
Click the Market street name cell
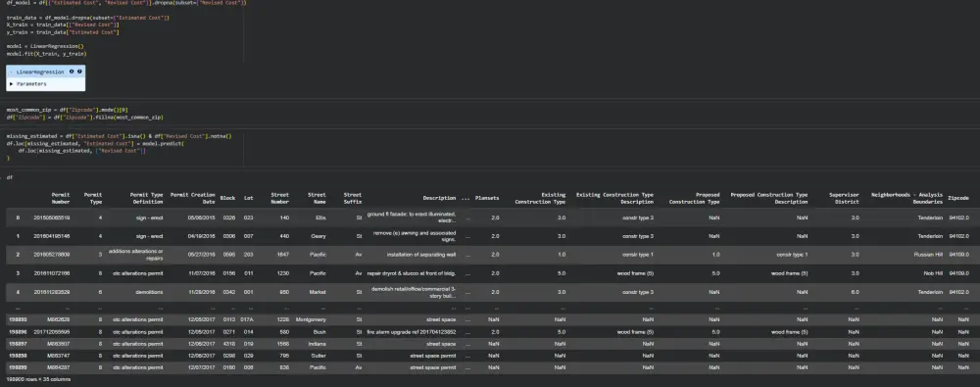[318, 293]
